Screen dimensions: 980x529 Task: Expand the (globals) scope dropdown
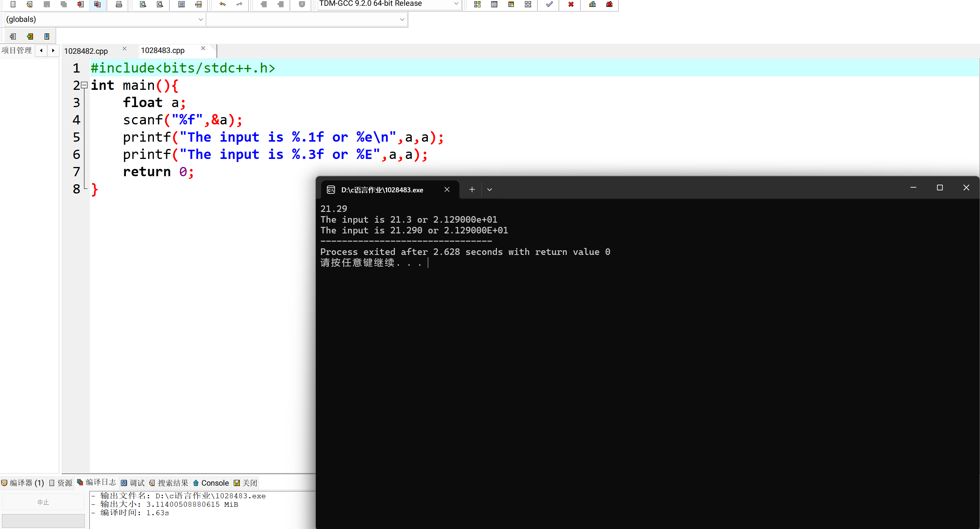click(x=200, y=20)
